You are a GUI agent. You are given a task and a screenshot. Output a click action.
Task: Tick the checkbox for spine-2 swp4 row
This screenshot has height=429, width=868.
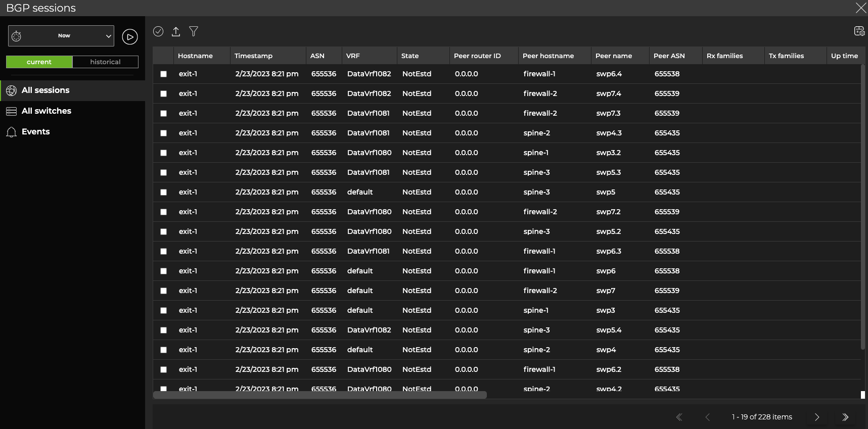163,350
